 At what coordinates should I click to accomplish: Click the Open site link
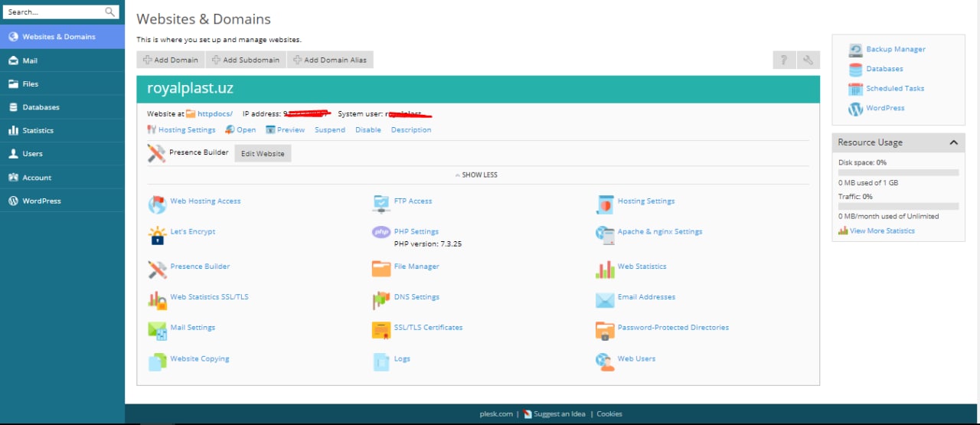coord(247,130)
